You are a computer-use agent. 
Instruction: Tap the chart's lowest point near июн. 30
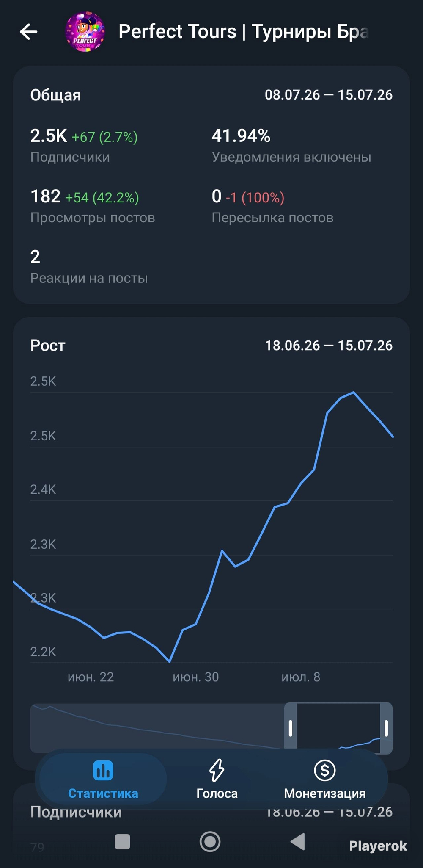click(170, 661)
